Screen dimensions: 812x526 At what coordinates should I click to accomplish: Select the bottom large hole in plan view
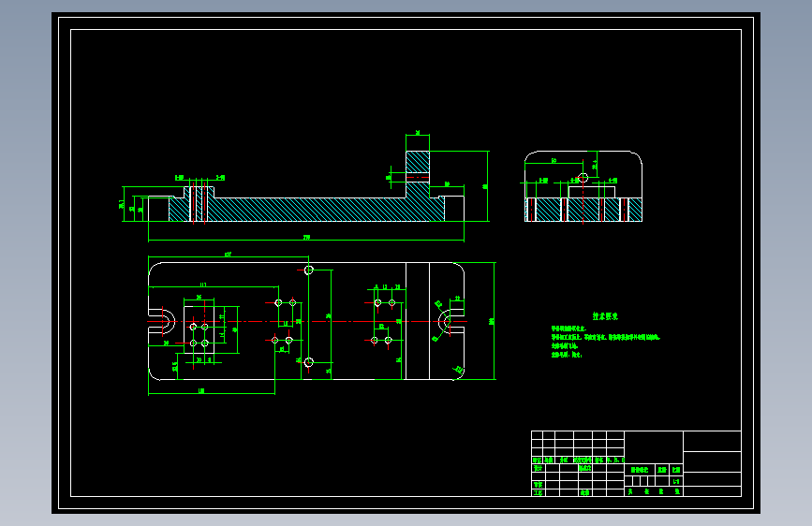coord(309,362)
